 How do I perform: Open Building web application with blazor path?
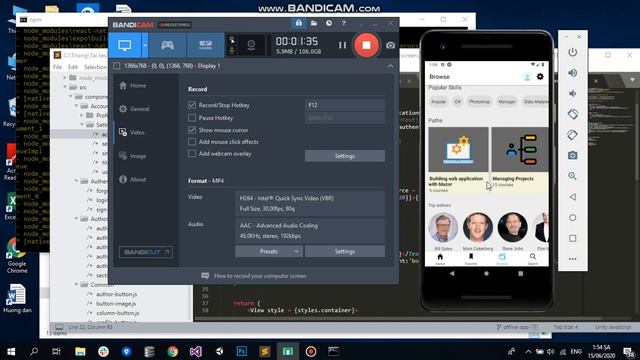click(458, 160)
